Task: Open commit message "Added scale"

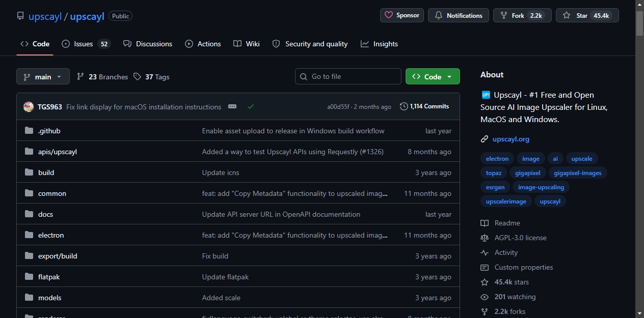Action: click(221, 298)
